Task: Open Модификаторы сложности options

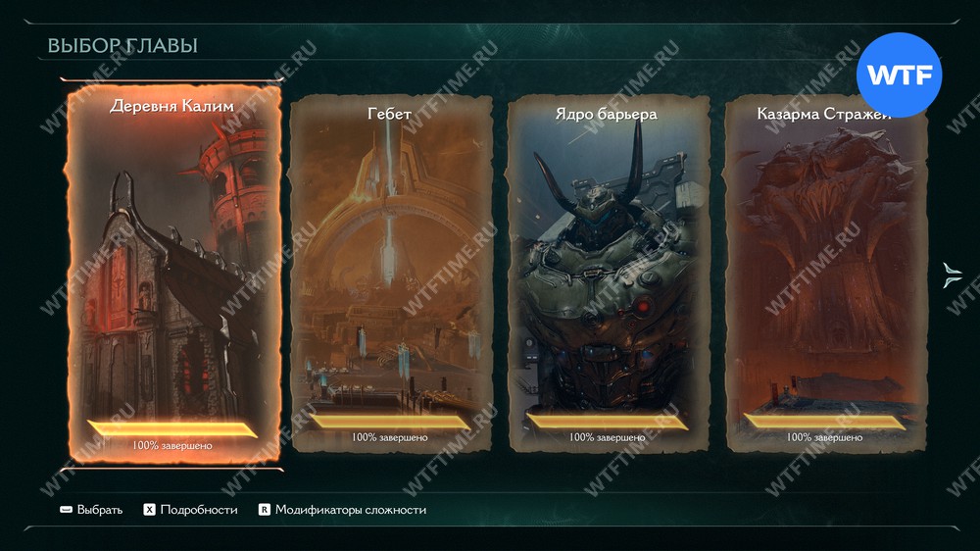Action: coord(351,510)
